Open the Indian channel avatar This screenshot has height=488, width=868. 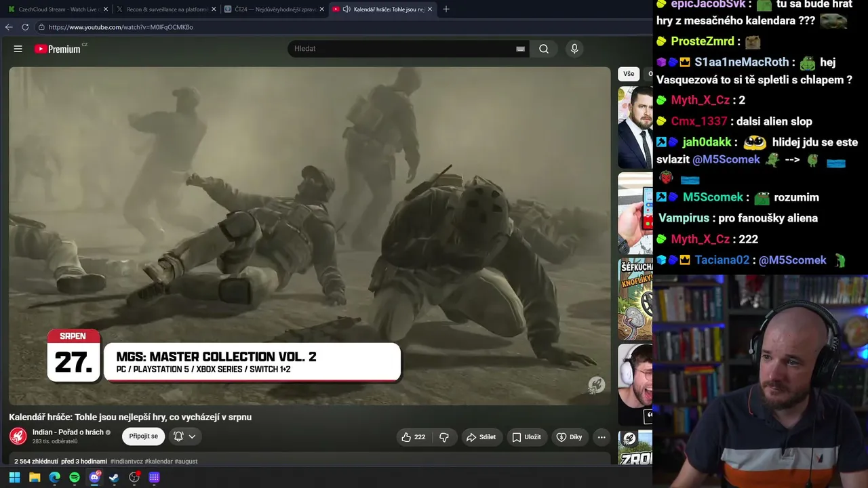pos(18,436)
